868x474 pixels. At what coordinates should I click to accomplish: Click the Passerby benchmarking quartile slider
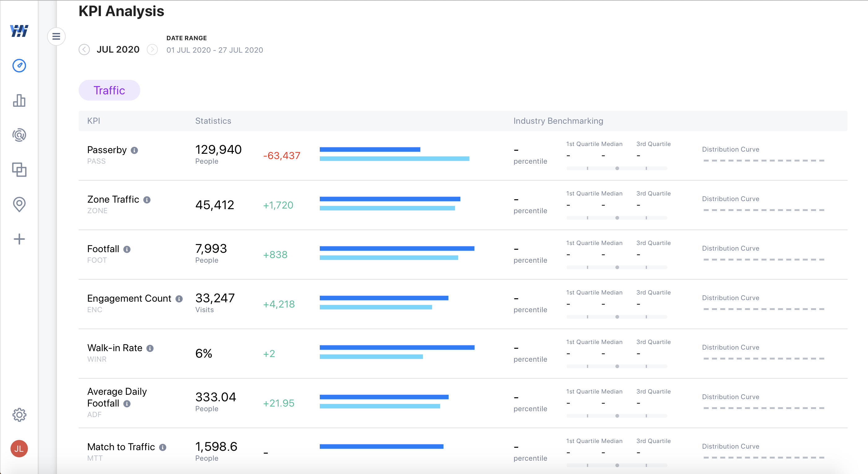[617, 167]
